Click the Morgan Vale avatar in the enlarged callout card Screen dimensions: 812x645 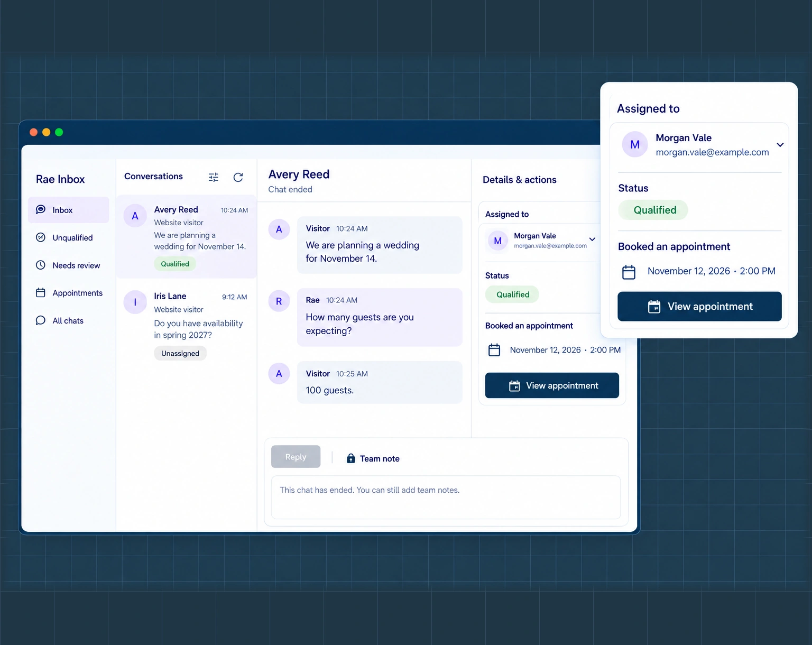635,144
